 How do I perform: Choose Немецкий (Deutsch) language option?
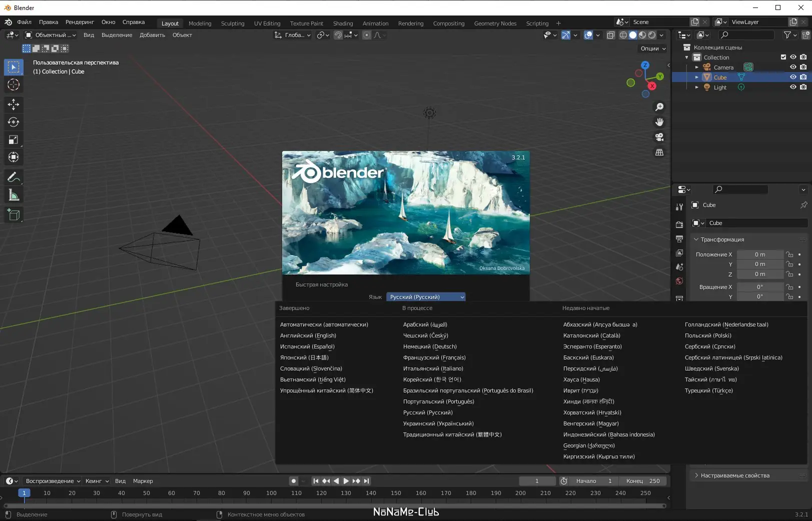tap(430, 346)
